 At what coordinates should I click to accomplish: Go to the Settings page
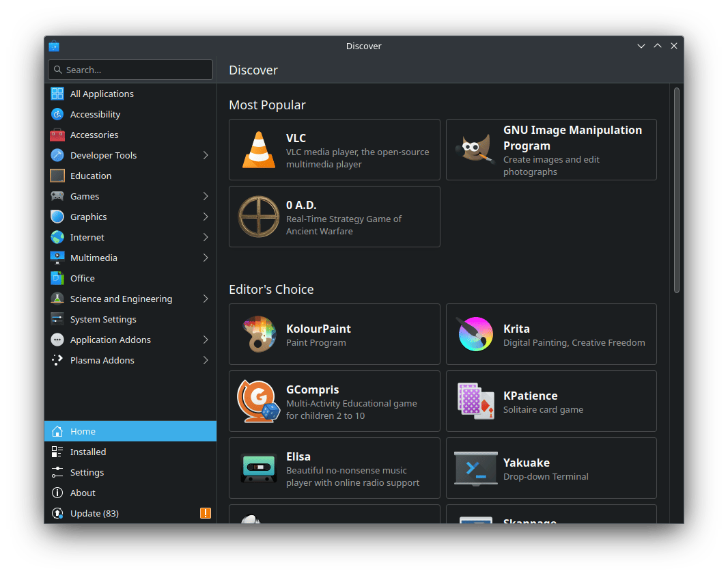click(87, 472)
